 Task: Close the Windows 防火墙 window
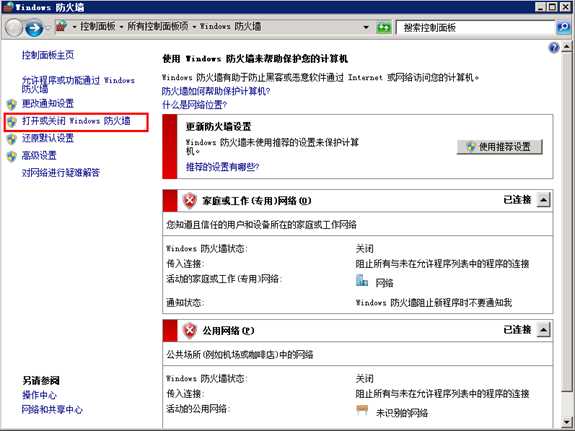(x=565, y=7)
